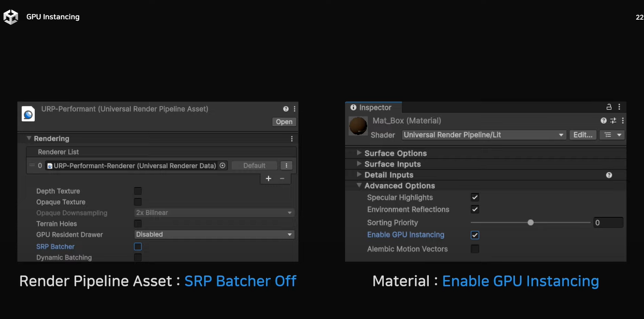Click the SRP Batcher label
The image size is (644, 319).
55,246
